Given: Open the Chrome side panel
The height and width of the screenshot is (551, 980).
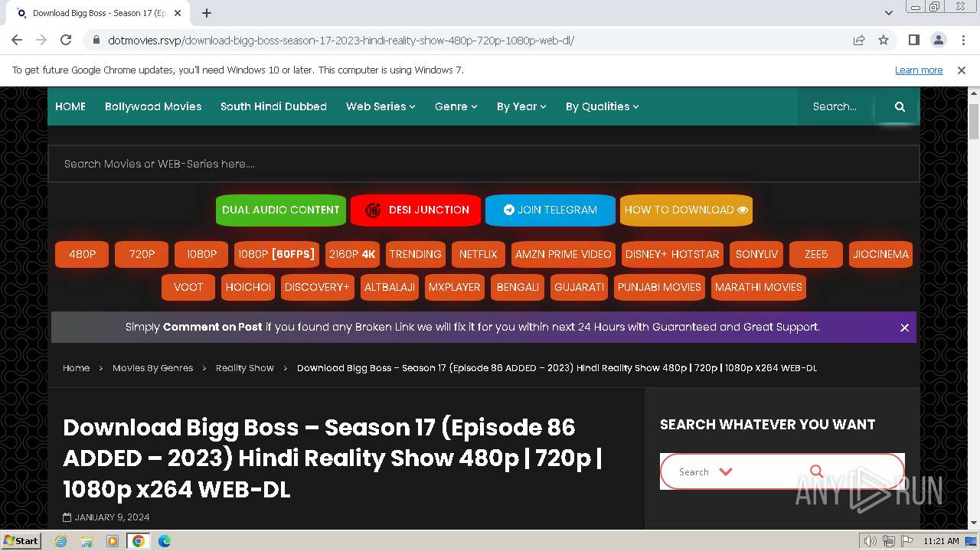Looking at the screenshot, I should (914, 41).
